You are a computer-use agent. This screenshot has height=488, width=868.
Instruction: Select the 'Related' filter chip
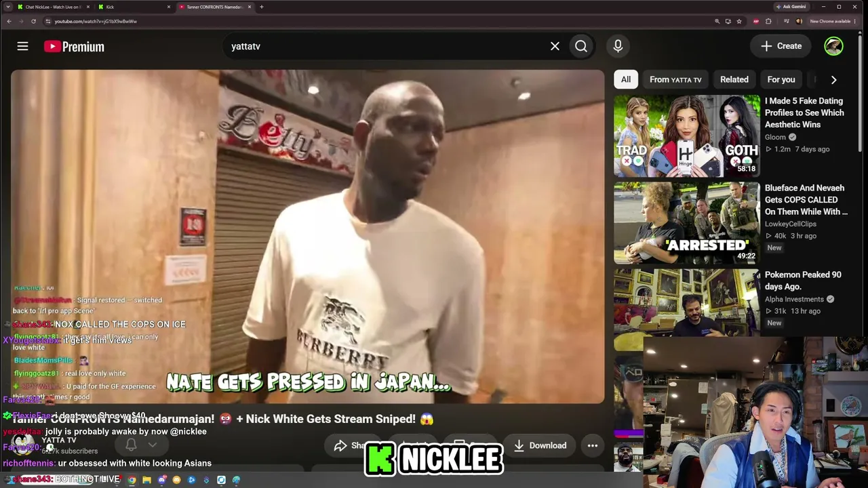point(734,79)
